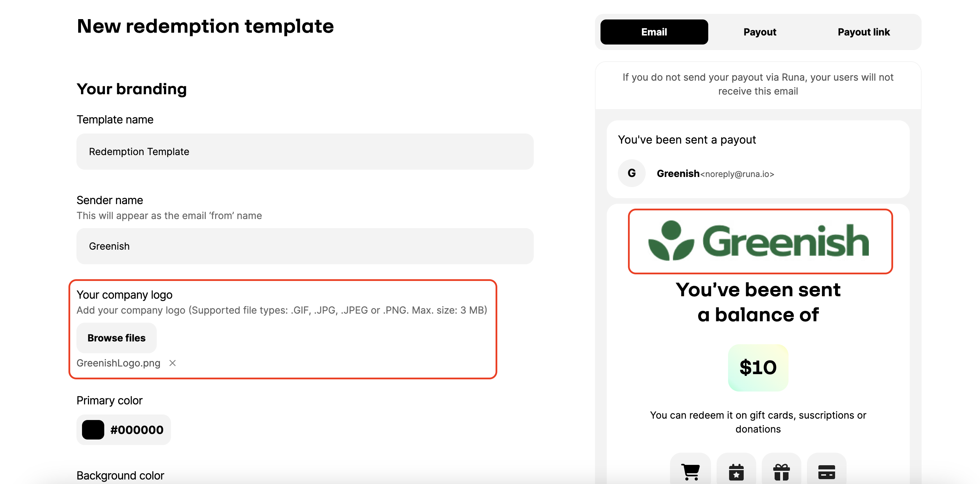Click "You've been sent a payout" subject line
Image resolution: width=980 pixels, height=484 pixels.
tap(687, 140)
